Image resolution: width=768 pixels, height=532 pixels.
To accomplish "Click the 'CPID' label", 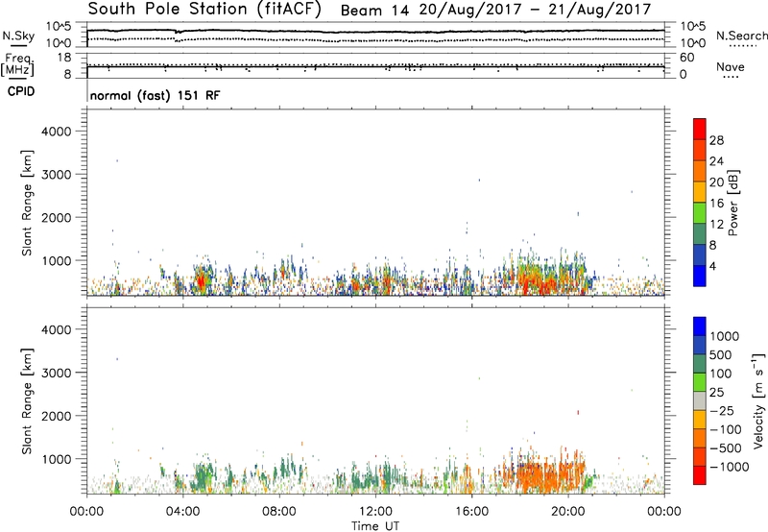I will point(21,91).
